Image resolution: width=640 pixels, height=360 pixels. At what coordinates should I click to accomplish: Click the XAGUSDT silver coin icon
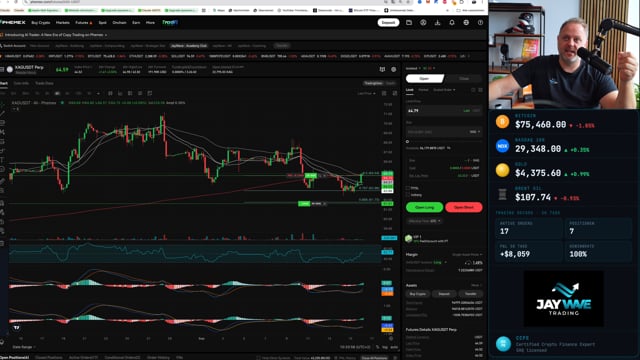[x=10, y=69]
